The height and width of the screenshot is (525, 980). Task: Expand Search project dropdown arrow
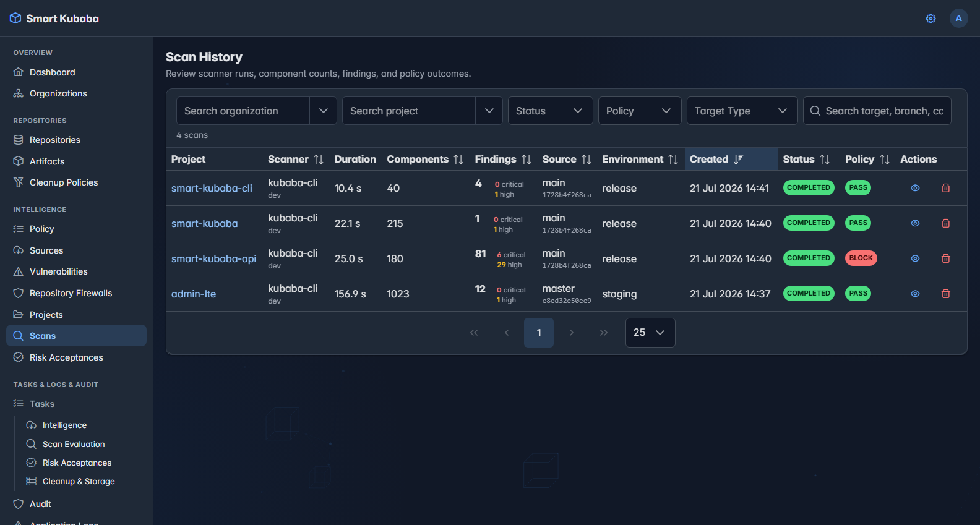point(489,111)
